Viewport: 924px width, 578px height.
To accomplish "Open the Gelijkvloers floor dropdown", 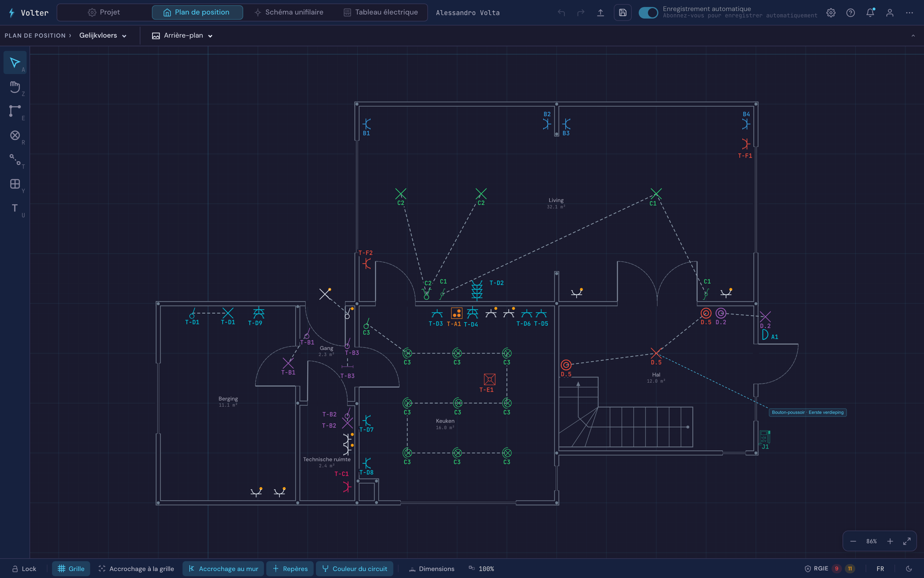I will click(x=103, y=35).
